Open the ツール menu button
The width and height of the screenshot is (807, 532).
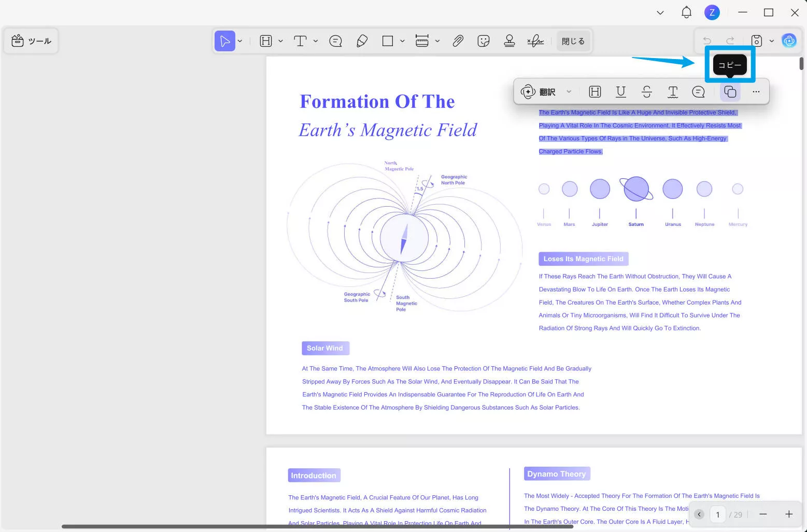(31, 41)
